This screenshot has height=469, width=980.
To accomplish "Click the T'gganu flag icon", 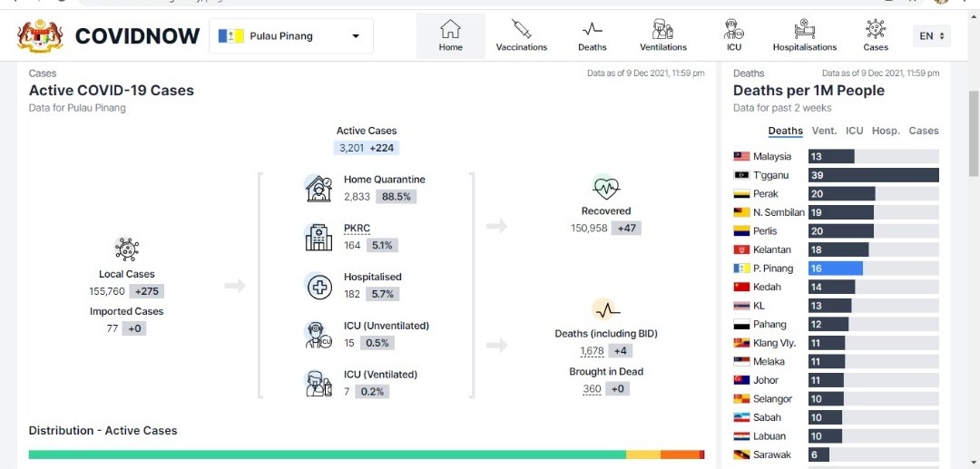I will [x=741, y=175].
